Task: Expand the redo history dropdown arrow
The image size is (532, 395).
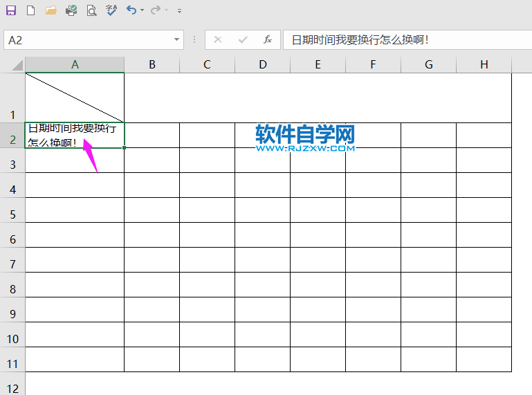Action: (166, 10)
